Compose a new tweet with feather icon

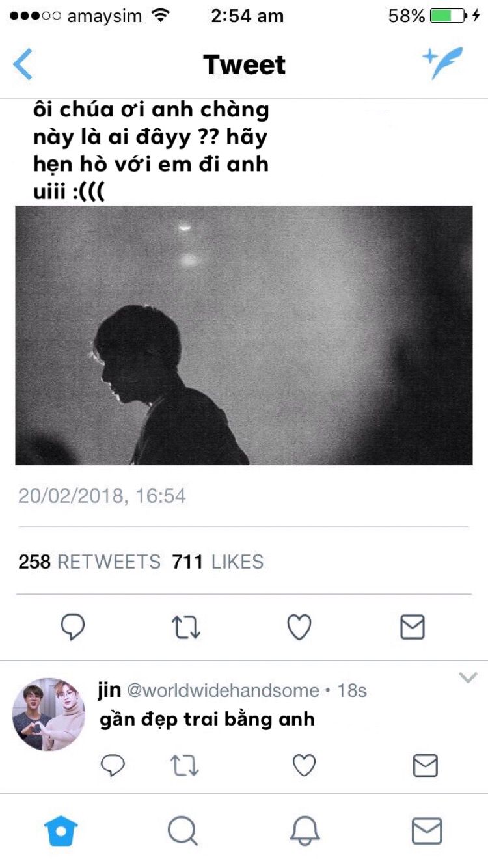click(x=442, y=63)
